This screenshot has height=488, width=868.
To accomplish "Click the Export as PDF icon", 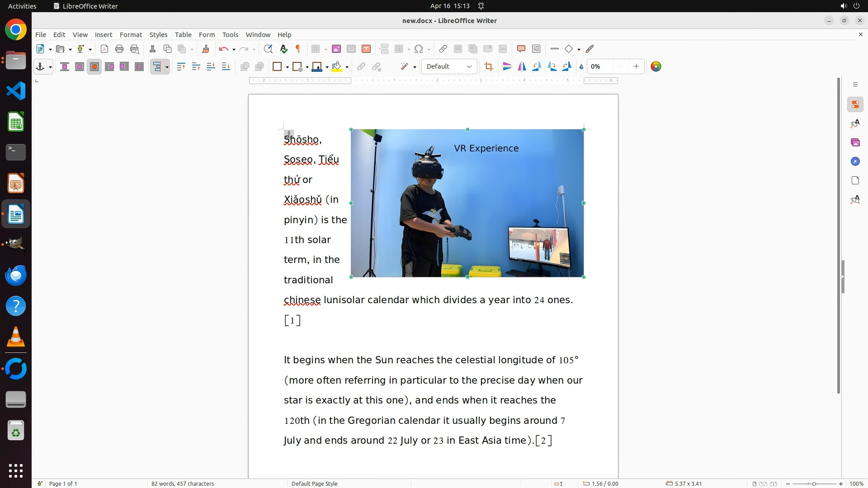I will (104, 49).
